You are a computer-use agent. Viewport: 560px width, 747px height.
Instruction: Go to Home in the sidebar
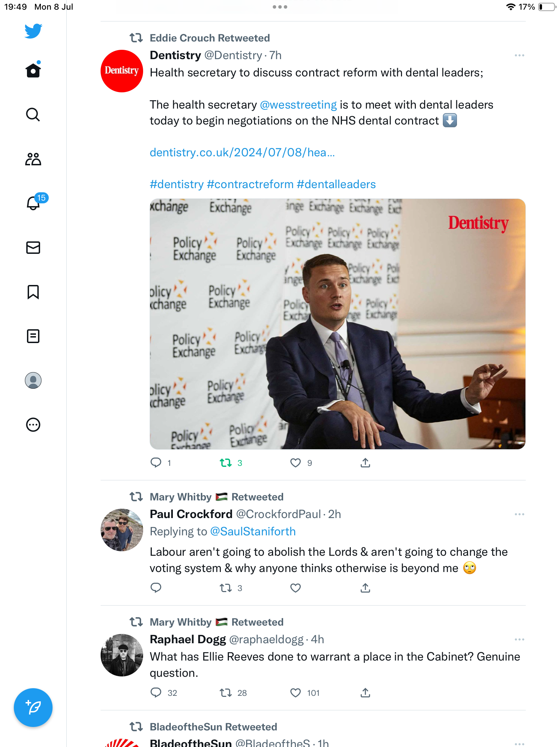(x=33, y=71)
